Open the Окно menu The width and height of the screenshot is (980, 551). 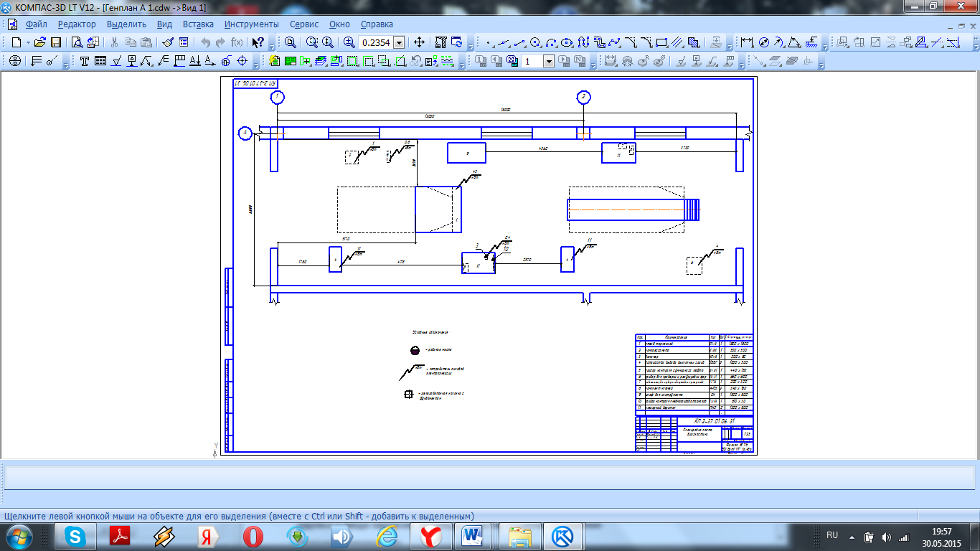(339, 24)
